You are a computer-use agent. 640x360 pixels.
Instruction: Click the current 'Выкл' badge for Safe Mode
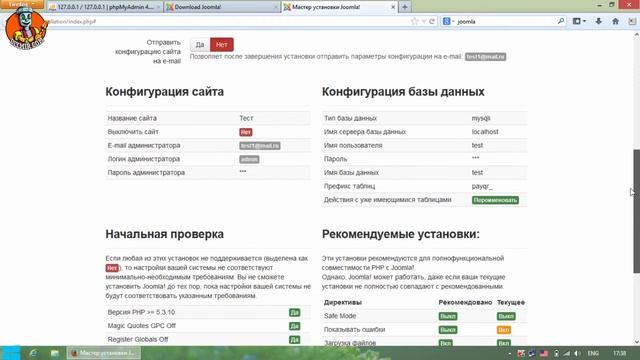click(506, 316)
